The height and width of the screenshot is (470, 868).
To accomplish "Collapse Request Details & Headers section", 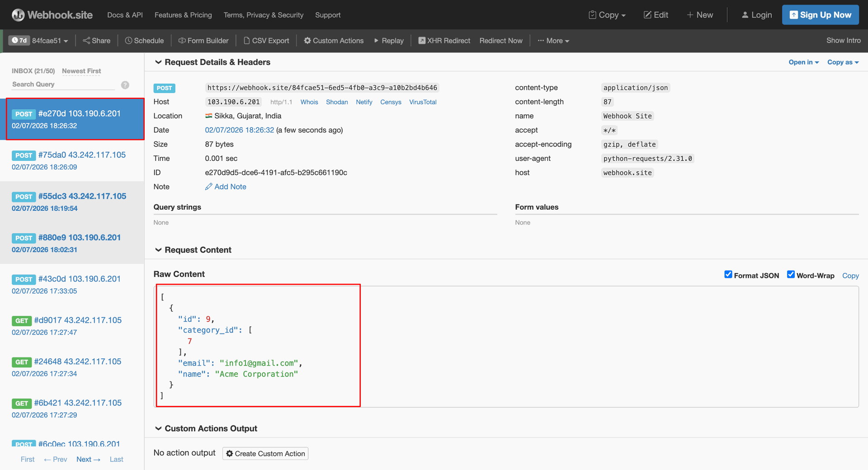I will (x=212, y=62).
